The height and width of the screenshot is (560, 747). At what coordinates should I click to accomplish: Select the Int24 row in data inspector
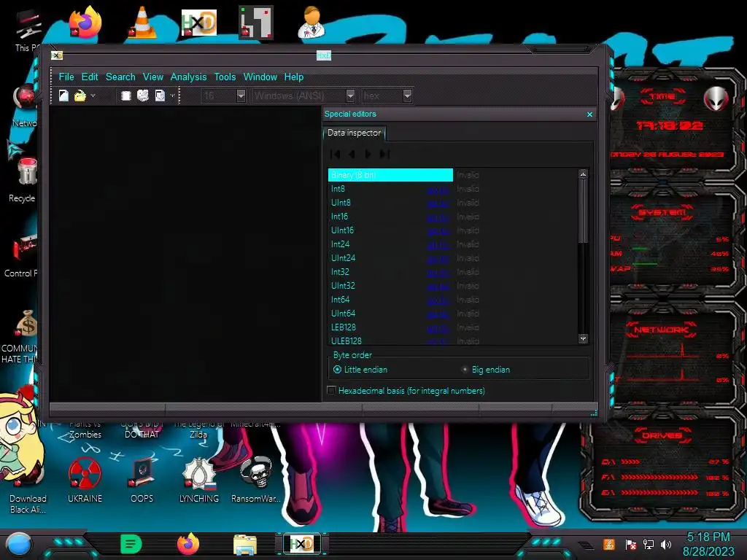[452, 244]
